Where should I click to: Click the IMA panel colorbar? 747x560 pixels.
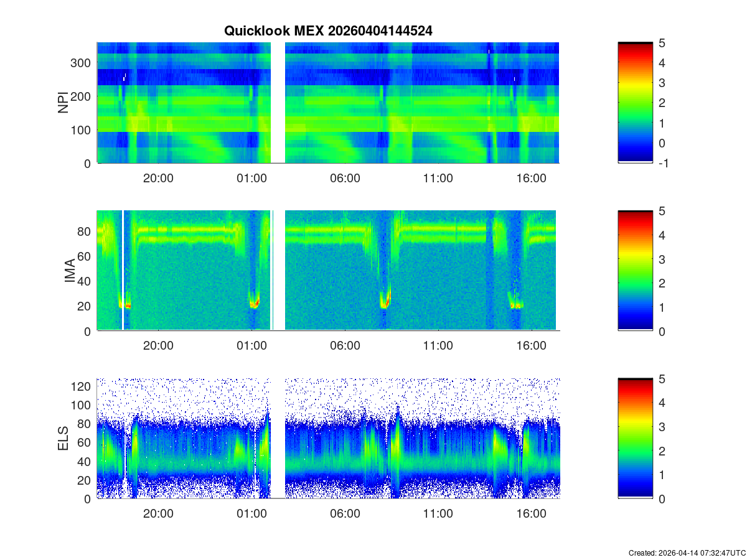coord(635,271)
